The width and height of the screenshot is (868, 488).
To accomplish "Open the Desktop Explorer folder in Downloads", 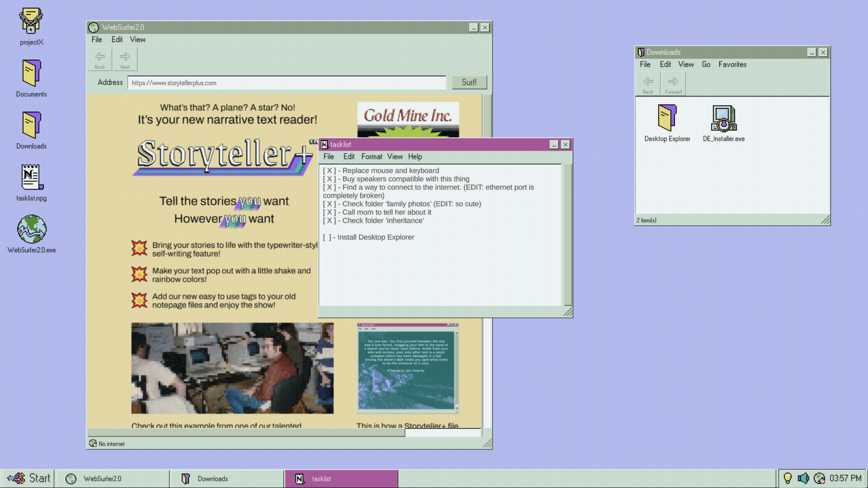I will click(667, 118).
